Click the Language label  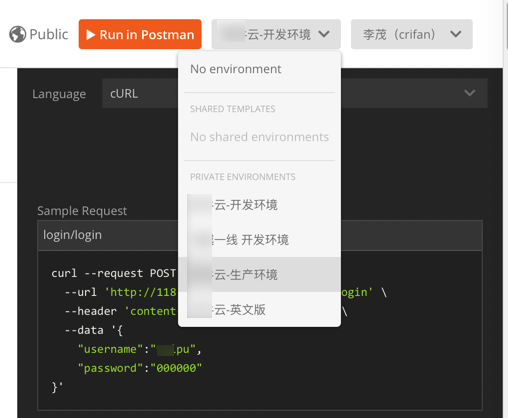tap(59, 94)
